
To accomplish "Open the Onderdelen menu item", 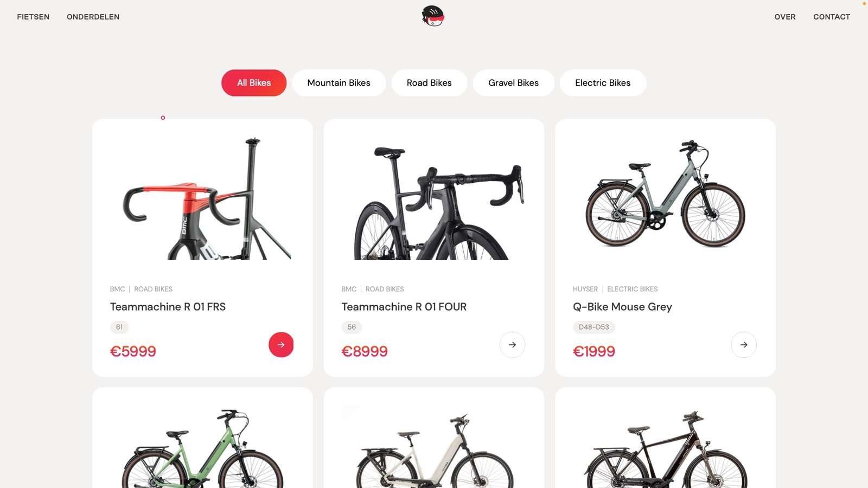I will 93,17.
